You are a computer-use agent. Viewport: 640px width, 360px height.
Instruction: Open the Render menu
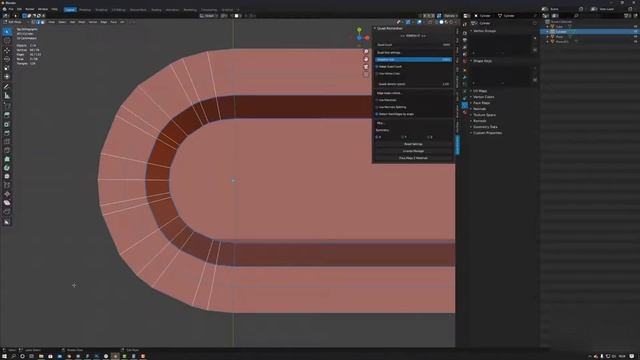pos(30,9)
